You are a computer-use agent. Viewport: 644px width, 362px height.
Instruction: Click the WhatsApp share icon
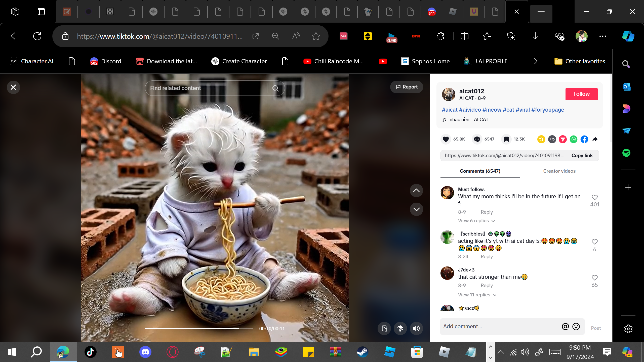coord(573,139)
